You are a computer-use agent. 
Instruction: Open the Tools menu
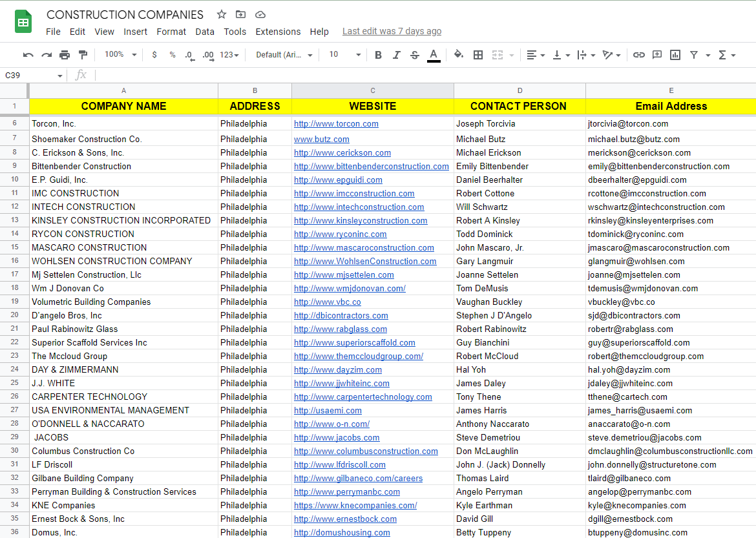point(235,32)
